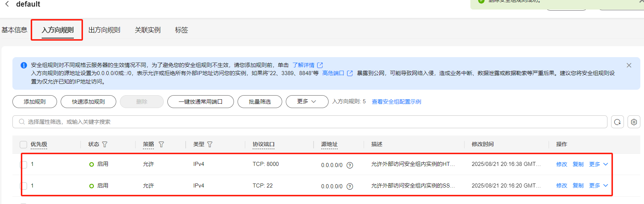Open the 基本信息 tab
Viewport: 644px width, 204px height.
click(x=14, y=30)
